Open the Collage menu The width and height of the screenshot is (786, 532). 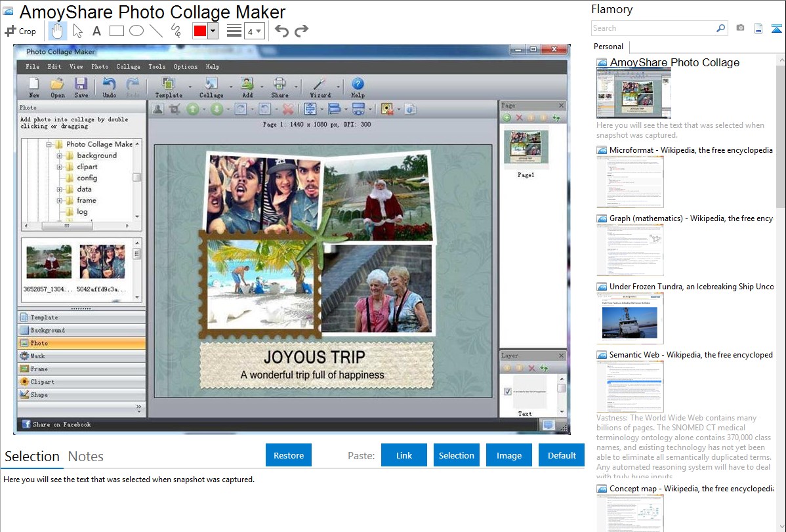coord(129,67)
